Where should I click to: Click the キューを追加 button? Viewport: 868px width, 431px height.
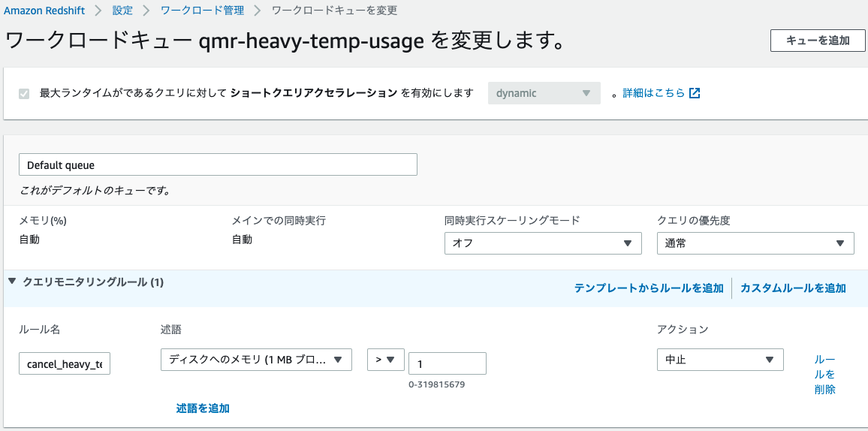point(818,41)
